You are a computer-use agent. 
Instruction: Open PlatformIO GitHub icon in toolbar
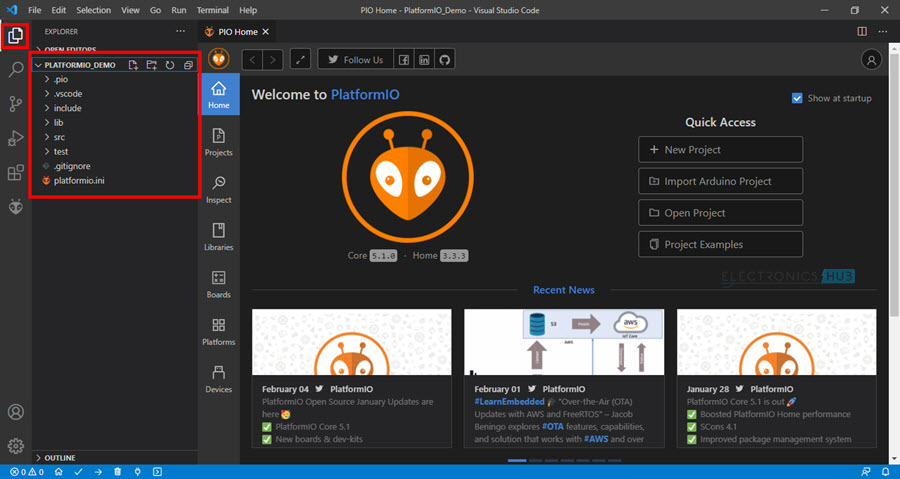pos(445,60)
